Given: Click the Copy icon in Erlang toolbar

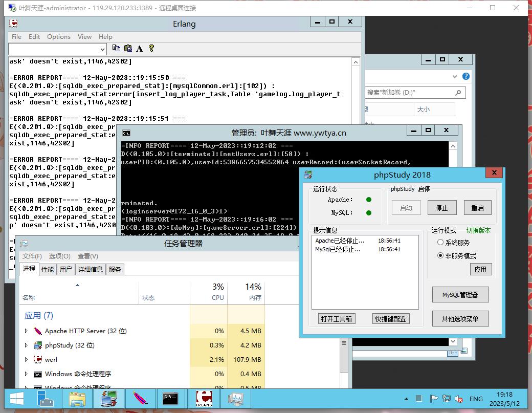Looking at the screenshot, I should [x=117, y=48].
